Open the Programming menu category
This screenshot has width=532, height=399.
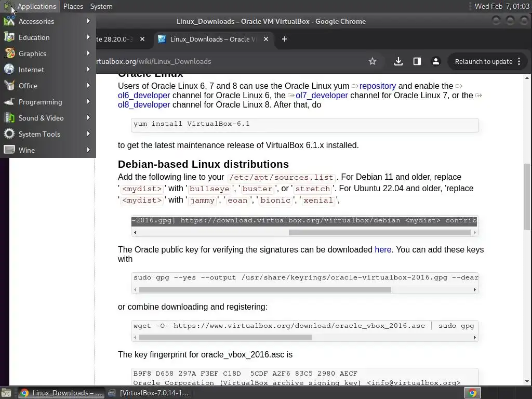pos(48,102)
